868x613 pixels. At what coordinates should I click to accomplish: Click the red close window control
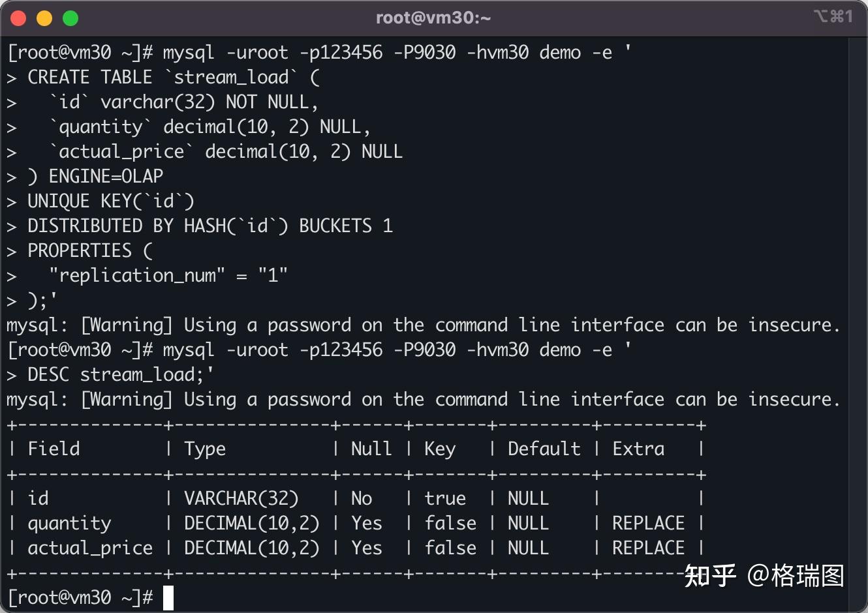pos(18,18)
